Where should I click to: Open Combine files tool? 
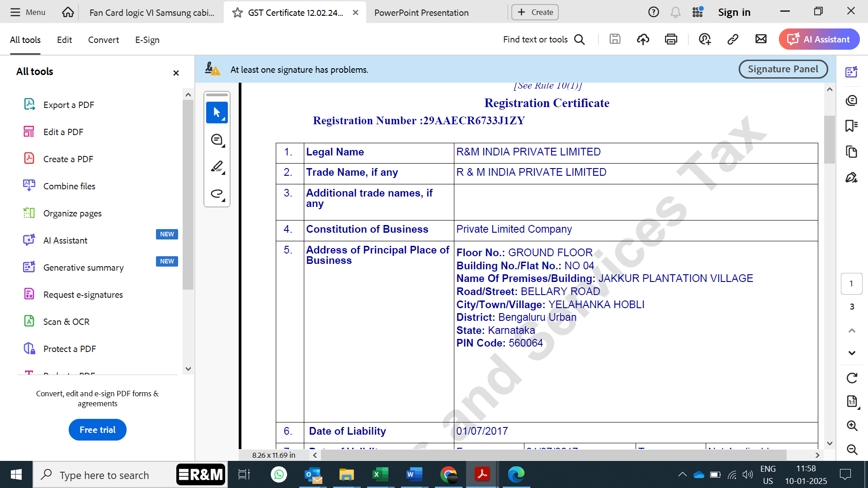click(x=69, y=186)
